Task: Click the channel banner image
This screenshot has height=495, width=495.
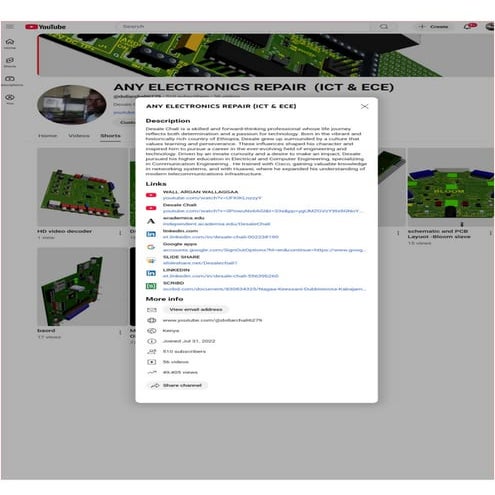Action: (x=265, y=55)
